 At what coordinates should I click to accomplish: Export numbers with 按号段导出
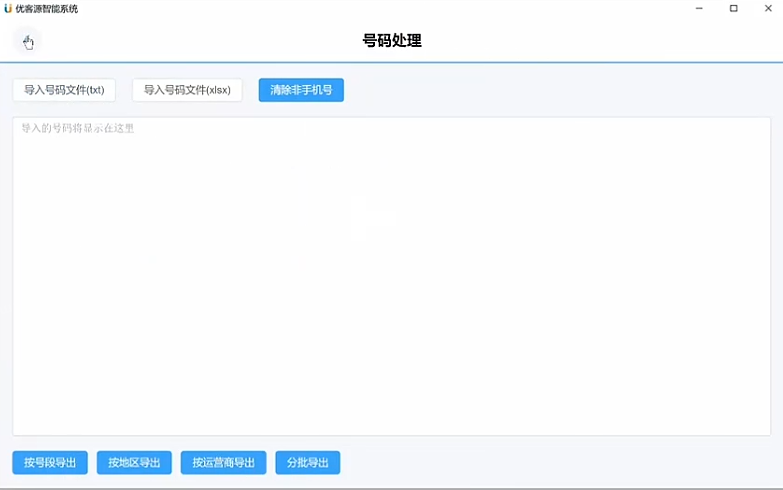(50, 463)
